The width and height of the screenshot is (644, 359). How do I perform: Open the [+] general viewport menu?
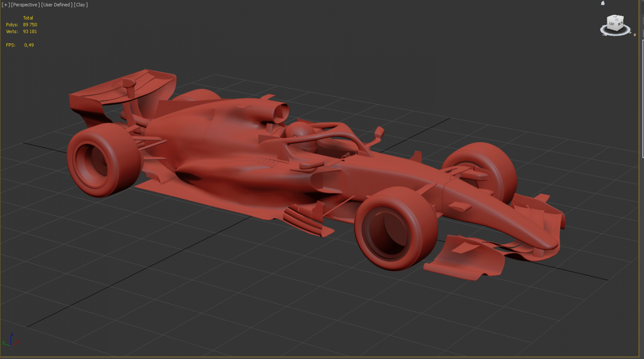point(6,5)
